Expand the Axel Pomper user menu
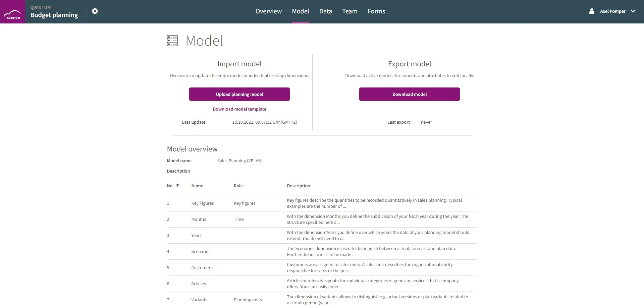This screenshot has height=308, width=644. (633, 11)
